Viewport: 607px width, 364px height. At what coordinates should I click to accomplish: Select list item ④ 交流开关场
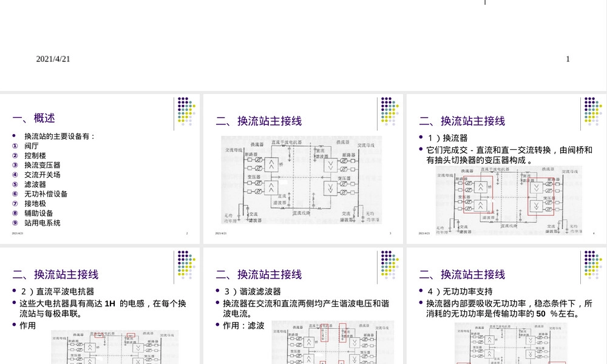tap(36, 175)
